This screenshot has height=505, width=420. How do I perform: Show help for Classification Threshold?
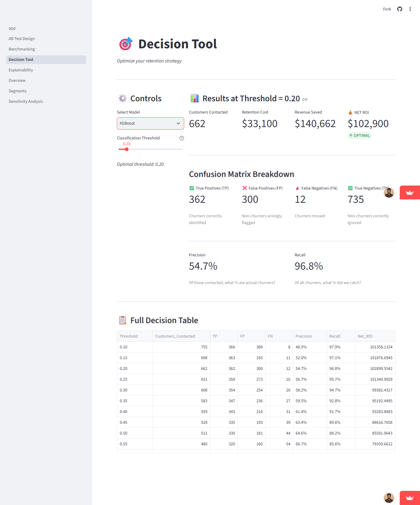tap(182, 138)
